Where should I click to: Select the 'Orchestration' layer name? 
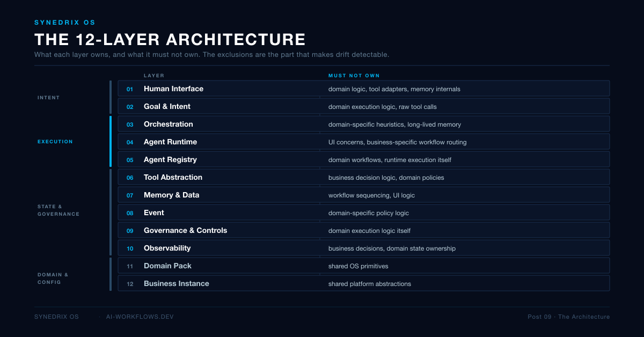(169, 124)
